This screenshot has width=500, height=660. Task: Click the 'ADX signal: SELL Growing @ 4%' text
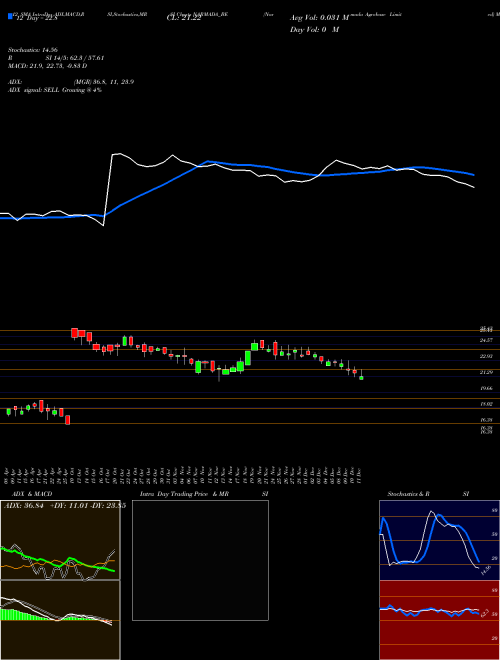(55, 90)
